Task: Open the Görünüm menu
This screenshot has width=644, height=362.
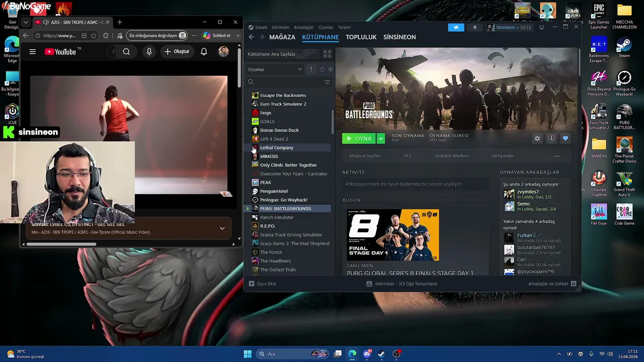Action: pos(280,27)
